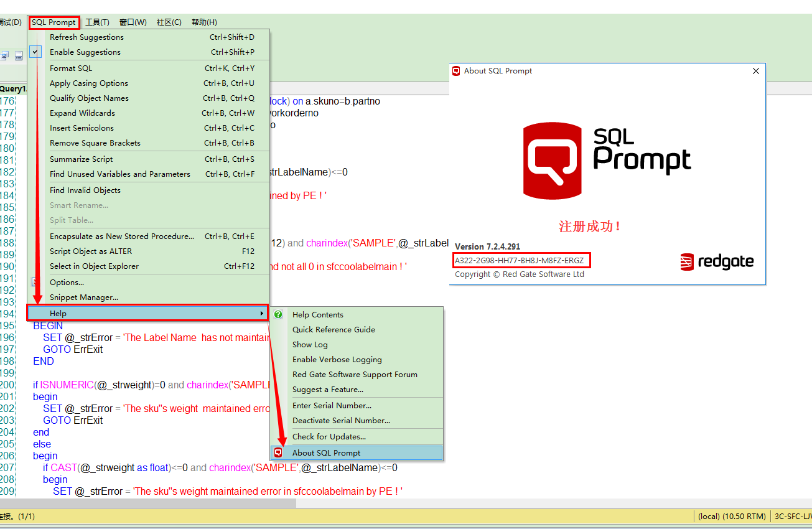The height and width of the screenshot is (529, 812).
Task: Click the SQL Prompt icon in dialog title bar
Action: (x=455, y=71)
